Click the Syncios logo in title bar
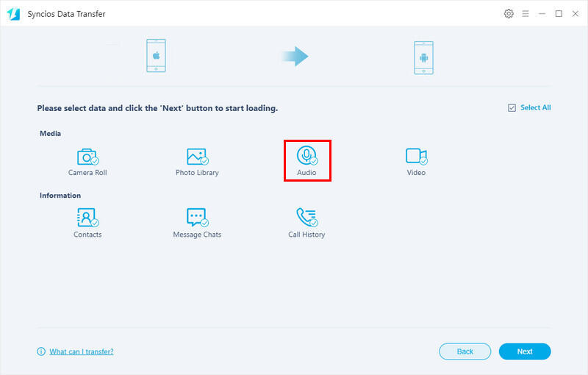Screen dimensions: 588x375 pos(13,14)
